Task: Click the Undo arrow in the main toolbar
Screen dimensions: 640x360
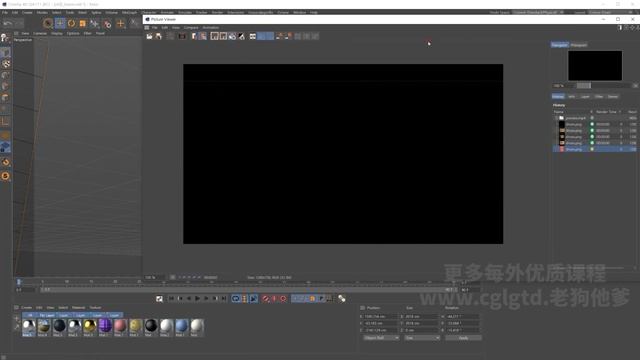Action: [x=7, y=24]
